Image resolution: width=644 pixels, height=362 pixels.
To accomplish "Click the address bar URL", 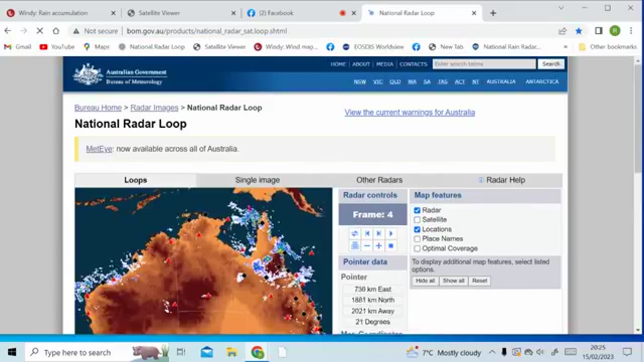I will point(207,31).
